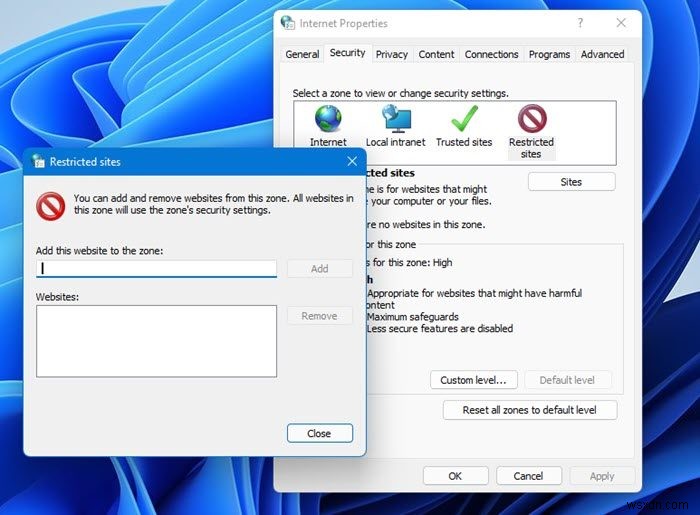Click the Internet Properties title bar icon
Viewport: 700px width, 515px height.
point(288,23)
